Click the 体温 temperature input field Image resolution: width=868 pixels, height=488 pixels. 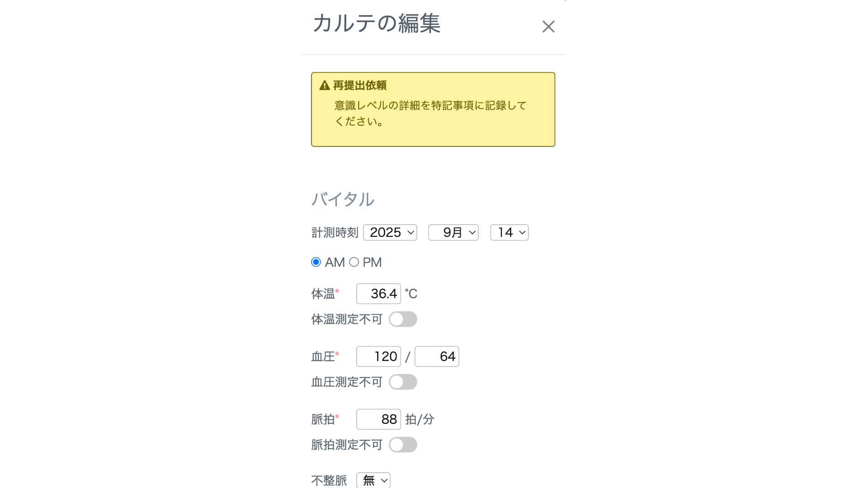(x=378, y=294)
